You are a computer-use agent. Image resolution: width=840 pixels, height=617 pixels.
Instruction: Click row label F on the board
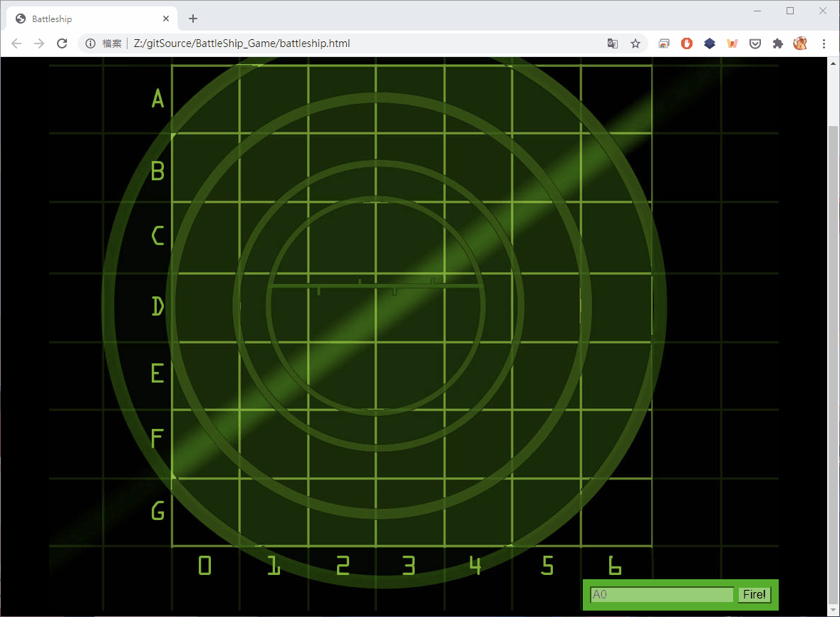(x=157, y=439)
